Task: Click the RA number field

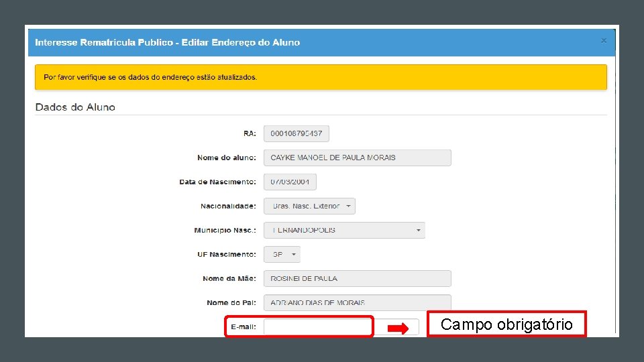Action: (296, 134)
